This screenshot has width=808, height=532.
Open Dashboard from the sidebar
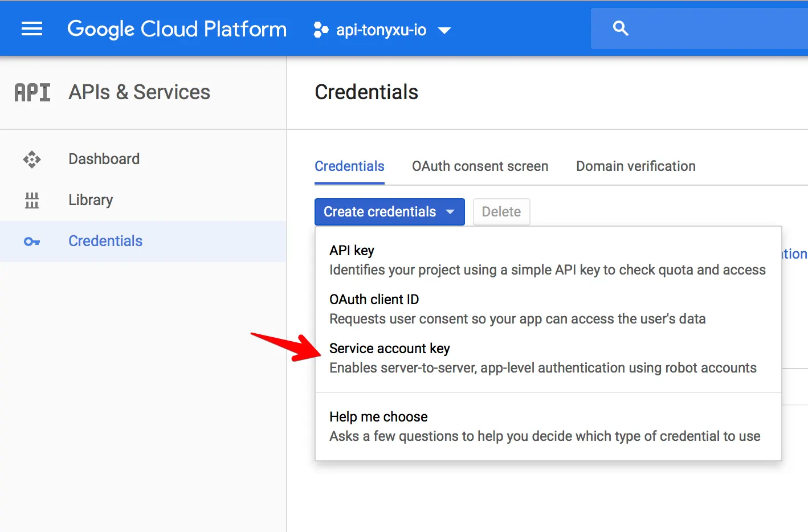tap(104, 159)
